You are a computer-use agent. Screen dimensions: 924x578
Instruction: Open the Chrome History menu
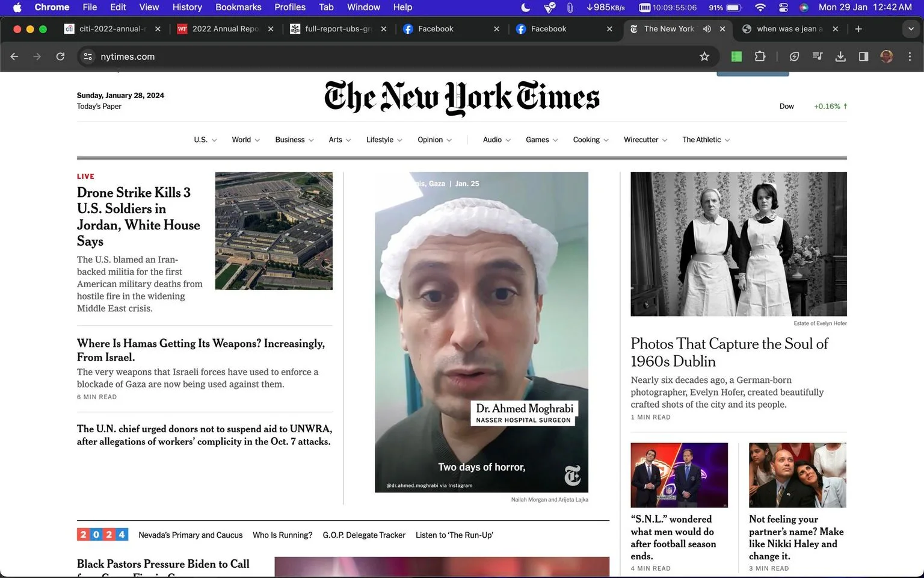[187, 7]
